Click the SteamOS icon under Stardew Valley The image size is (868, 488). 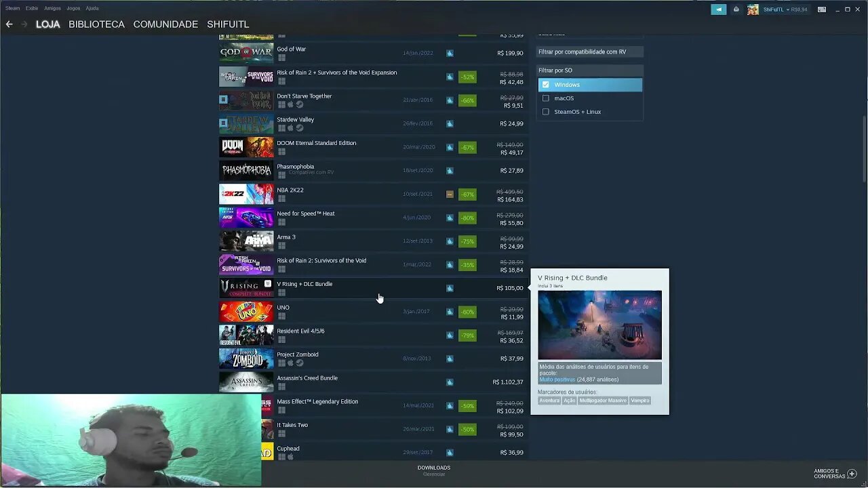(x=300, y=128)
